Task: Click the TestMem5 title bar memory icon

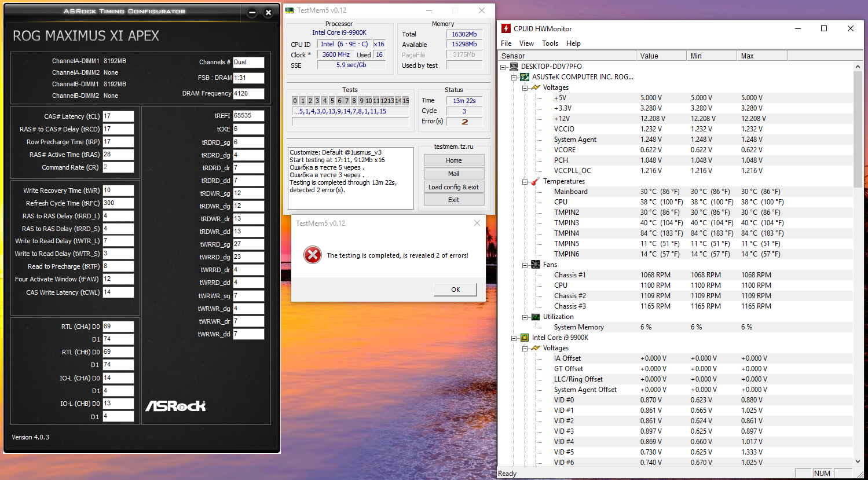Action: 290,10
